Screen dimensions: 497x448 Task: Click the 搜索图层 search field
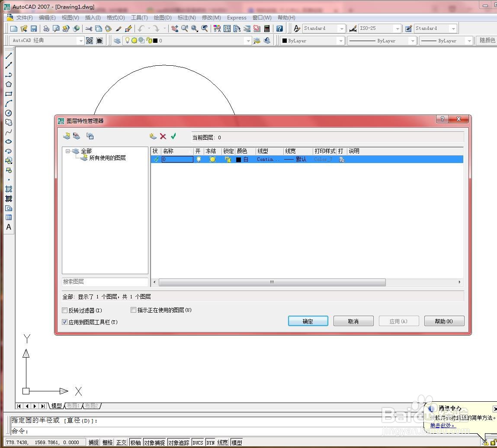point(105,282)
